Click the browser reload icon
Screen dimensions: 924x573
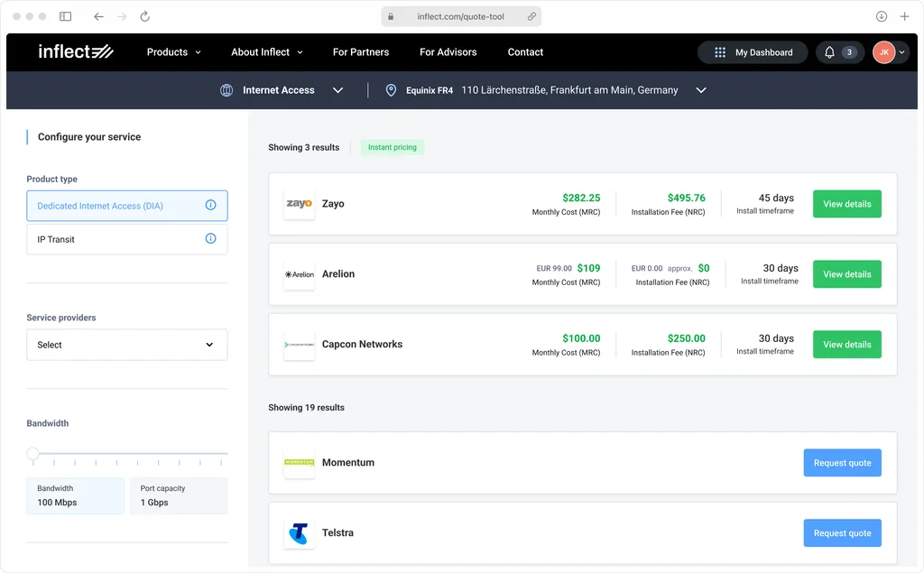144,16
